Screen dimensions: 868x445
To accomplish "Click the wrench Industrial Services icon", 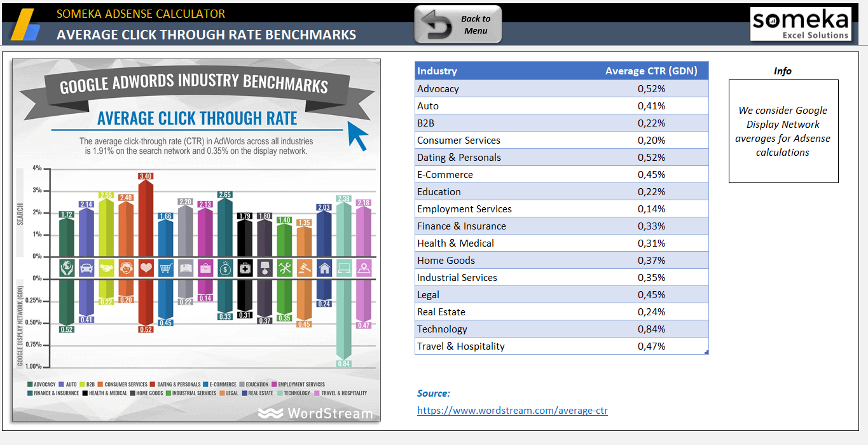I will click(285, 268).
